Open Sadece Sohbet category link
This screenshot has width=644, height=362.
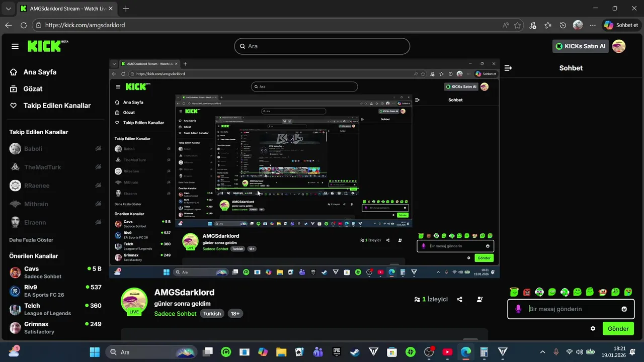(x=176, y=313)
